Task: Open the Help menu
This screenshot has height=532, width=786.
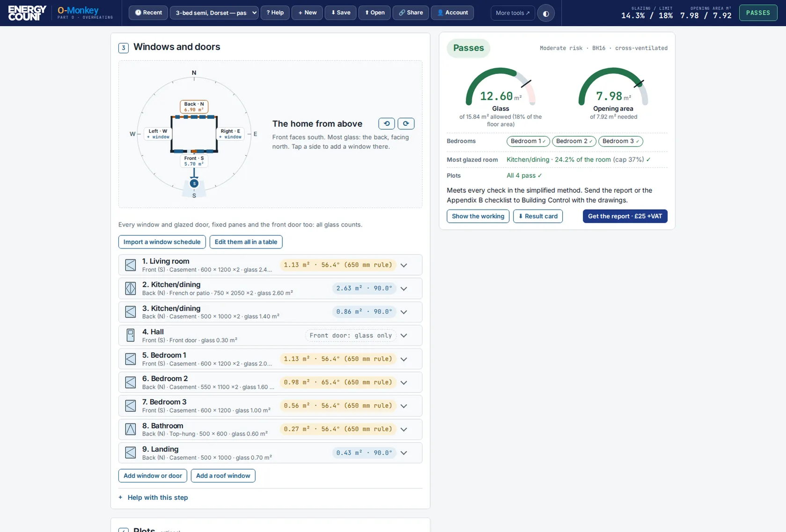Action: tap(275, 13)
